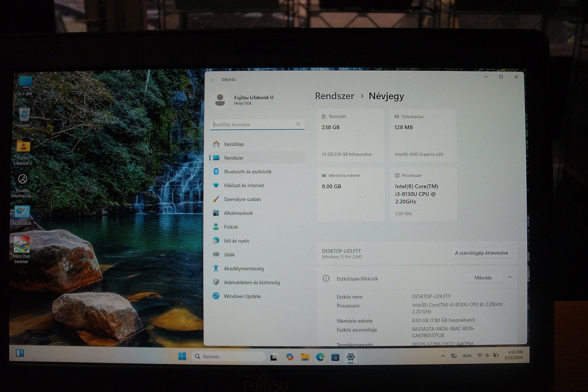588x392 pixels.
Task: Open Kezdőlap in the settings sidebar
Action: coord(257,144)
